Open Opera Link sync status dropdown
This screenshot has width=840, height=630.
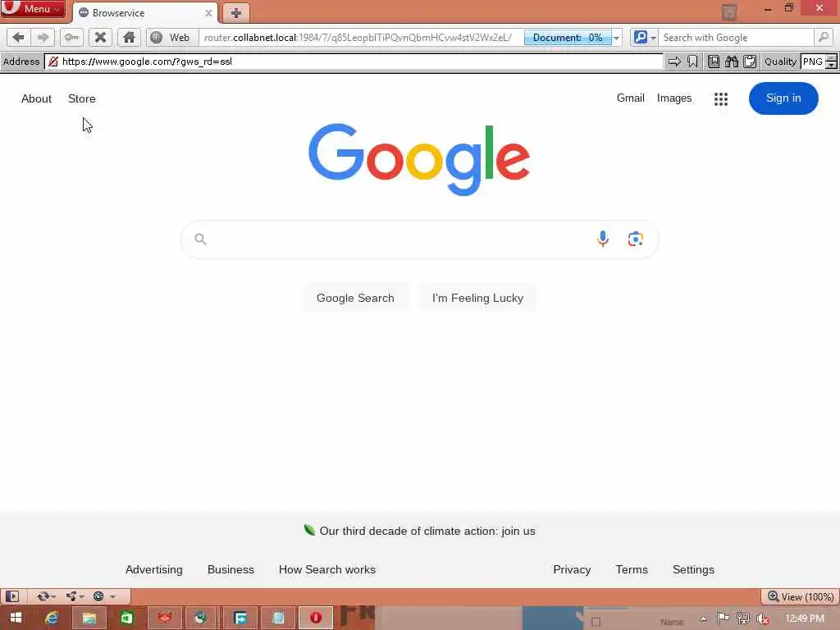[46, 596]
